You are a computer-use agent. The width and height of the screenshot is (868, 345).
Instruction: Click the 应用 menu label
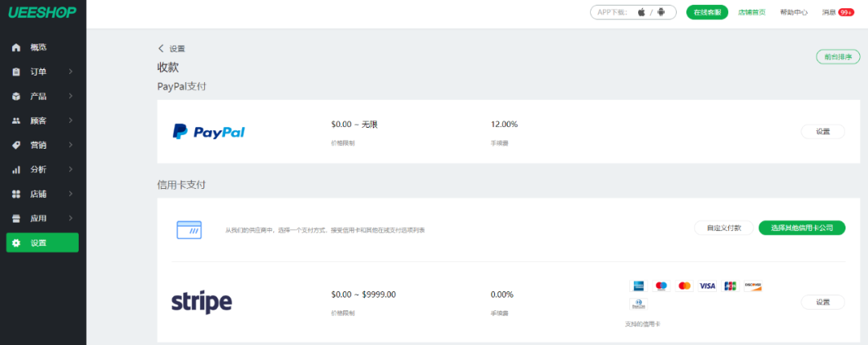(39, 218)
